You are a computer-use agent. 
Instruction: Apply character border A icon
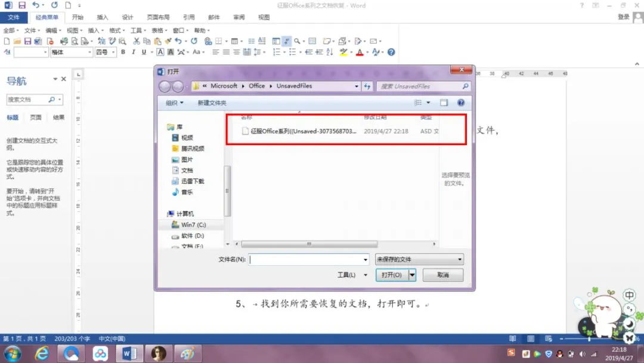160,52
